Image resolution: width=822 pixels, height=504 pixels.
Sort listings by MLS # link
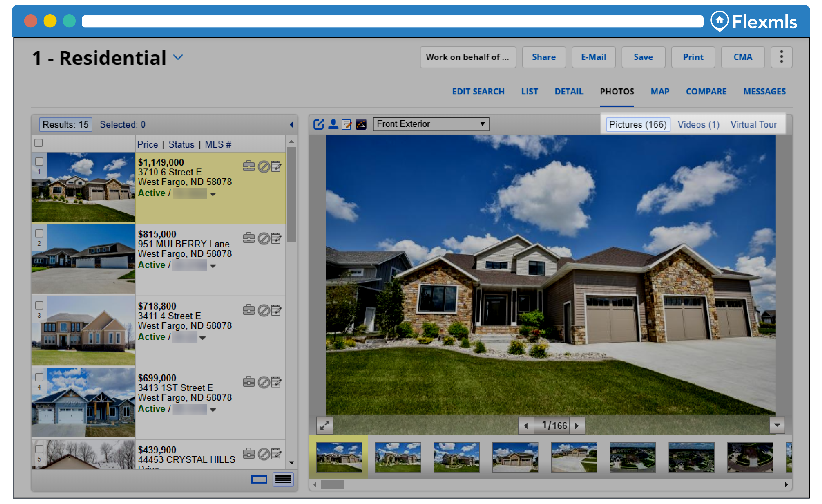tap(218, 144)
